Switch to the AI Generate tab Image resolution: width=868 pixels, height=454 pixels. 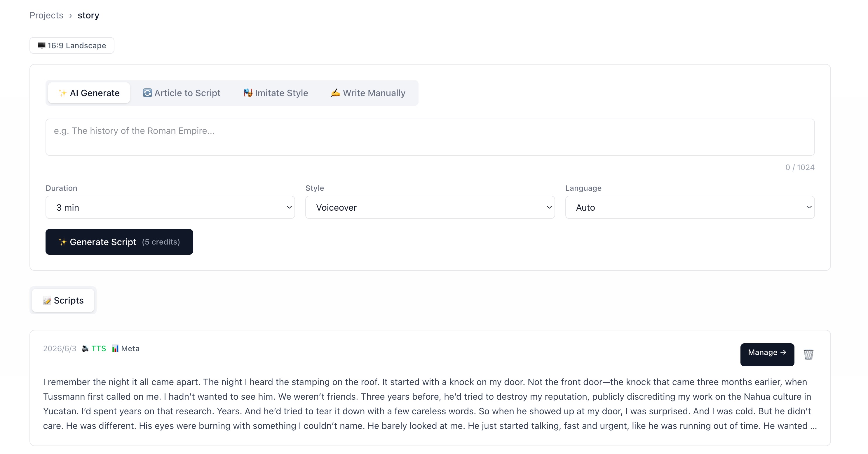point(89,93)
